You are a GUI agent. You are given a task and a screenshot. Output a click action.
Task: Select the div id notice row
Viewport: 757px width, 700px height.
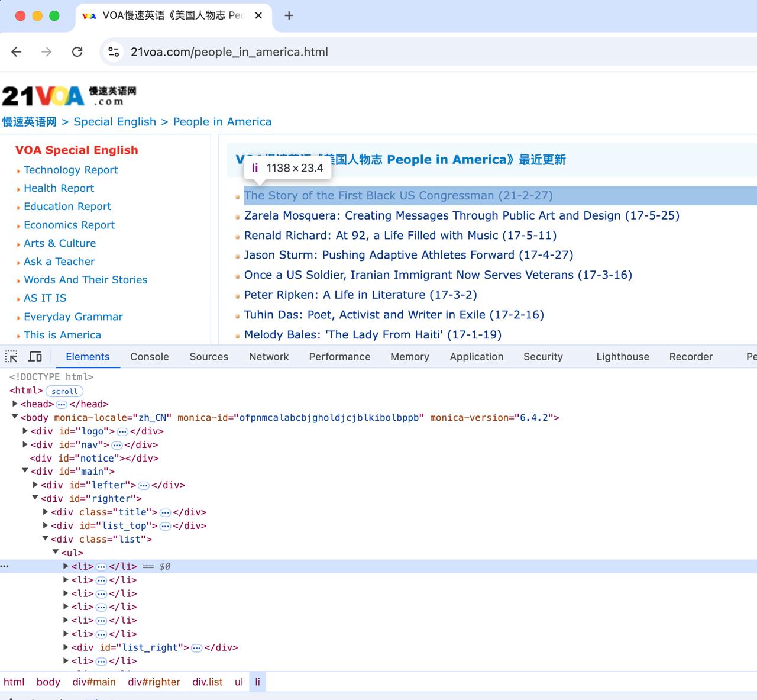(x=378, y=458)
